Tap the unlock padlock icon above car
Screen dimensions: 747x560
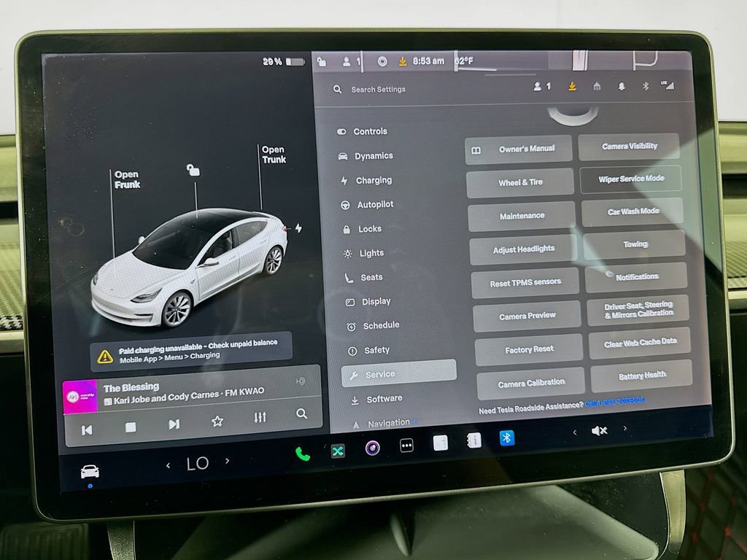[x=193, y=170]
